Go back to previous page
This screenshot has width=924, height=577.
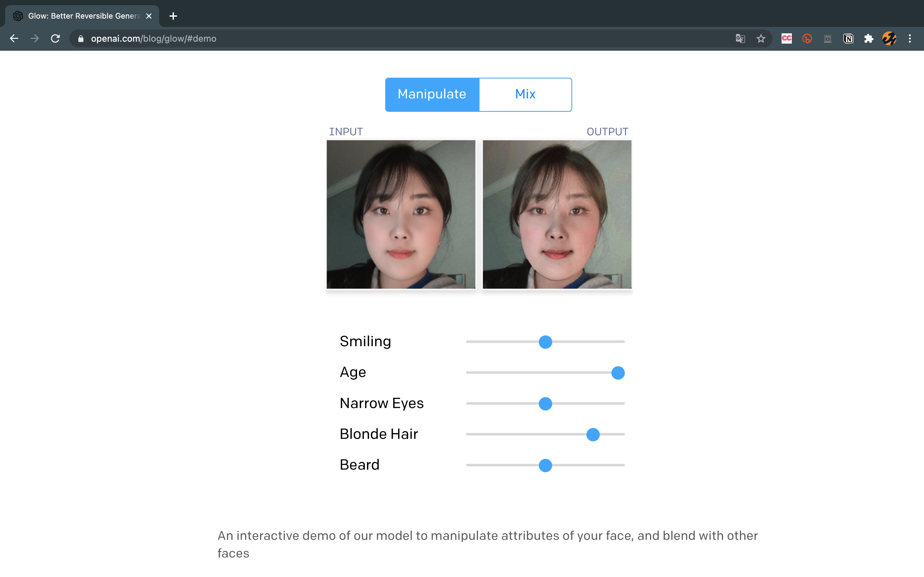point(14,38)
